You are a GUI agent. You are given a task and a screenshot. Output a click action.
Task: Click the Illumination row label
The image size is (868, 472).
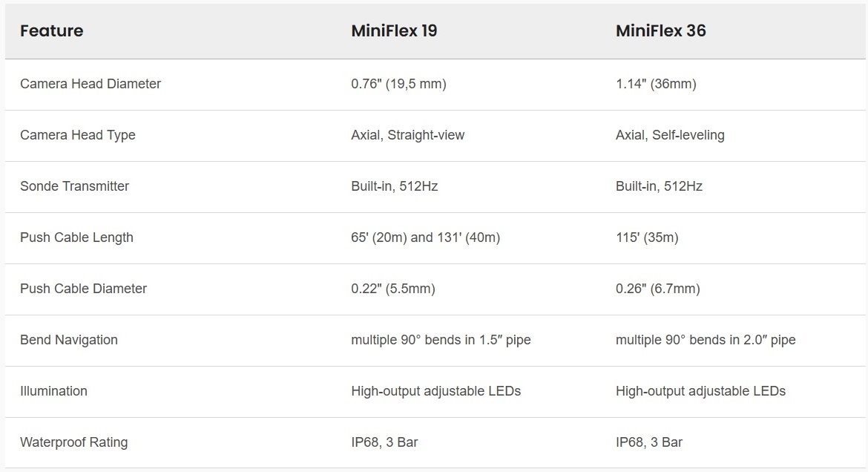point(53,391)
